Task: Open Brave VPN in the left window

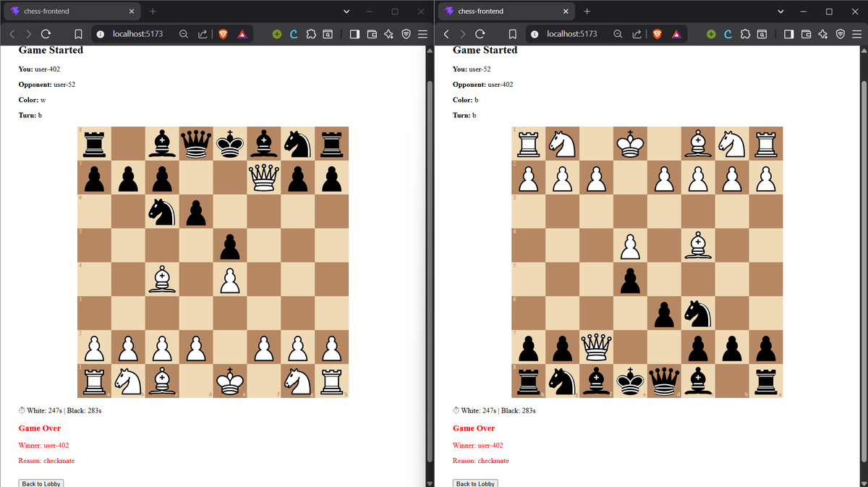Action: click(406, 34)
